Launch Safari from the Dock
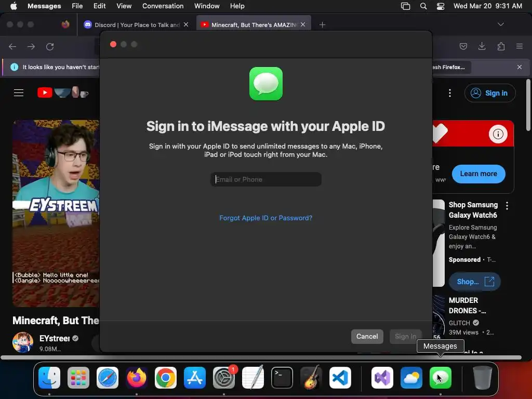532x399 pixels. pos(108,378)
